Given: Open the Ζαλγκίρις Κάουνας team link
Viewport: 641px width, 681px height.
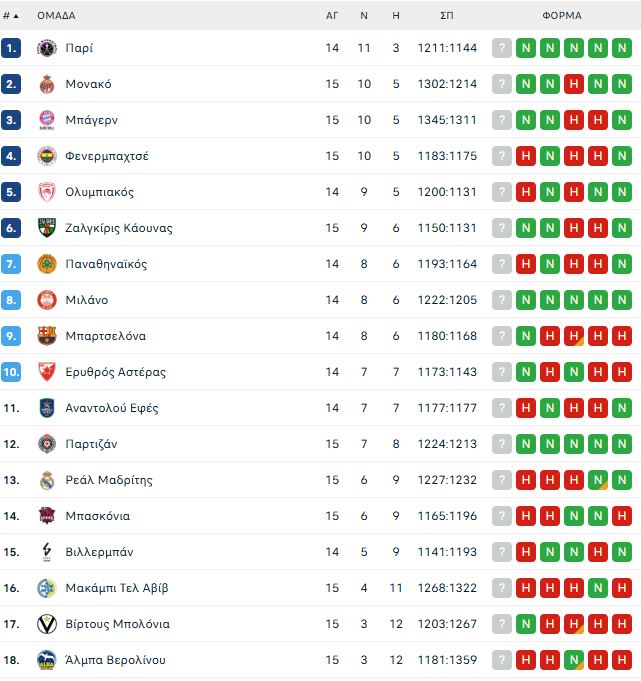Looking at the screenshot, I should (118, 228).
